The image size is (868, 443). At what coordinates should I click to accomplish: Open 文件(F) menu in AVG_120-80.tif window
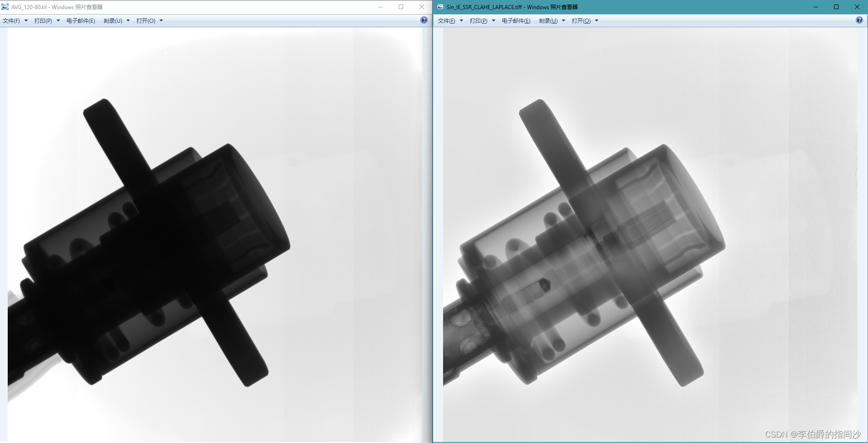[x=11, y=21]
